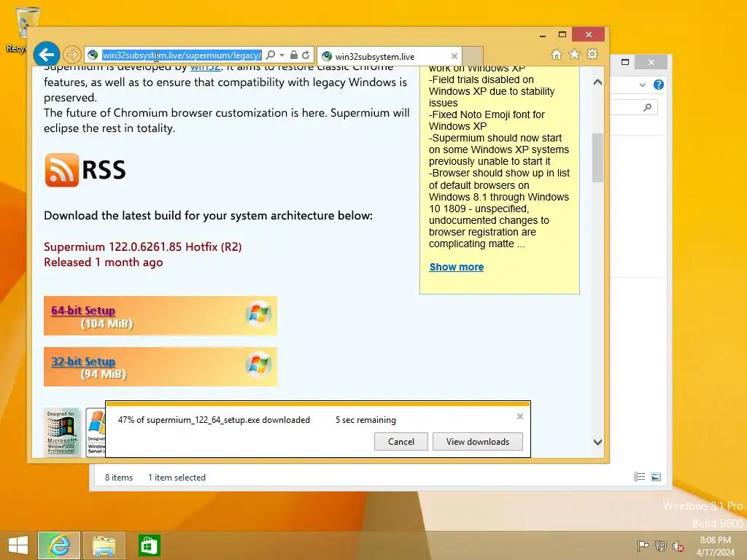Viewport: 747px width, 560px height.
Task: Expand the File Explorer ribbon chevron
Action: (643, 85)
